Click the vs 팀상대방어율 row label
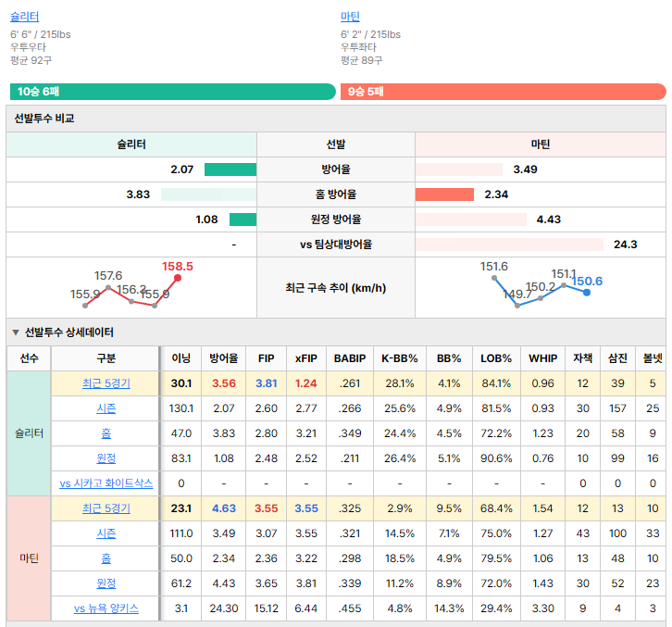Screen dimensions: 672x627 [x=336, y=245]
